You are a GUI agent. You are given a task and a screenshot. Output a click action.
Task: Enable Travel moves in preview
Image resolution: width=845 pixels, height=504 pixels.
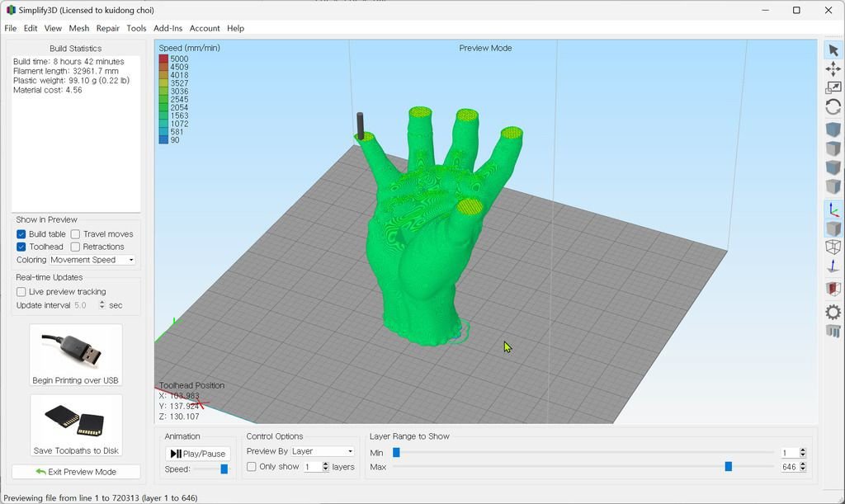(75, 234)
